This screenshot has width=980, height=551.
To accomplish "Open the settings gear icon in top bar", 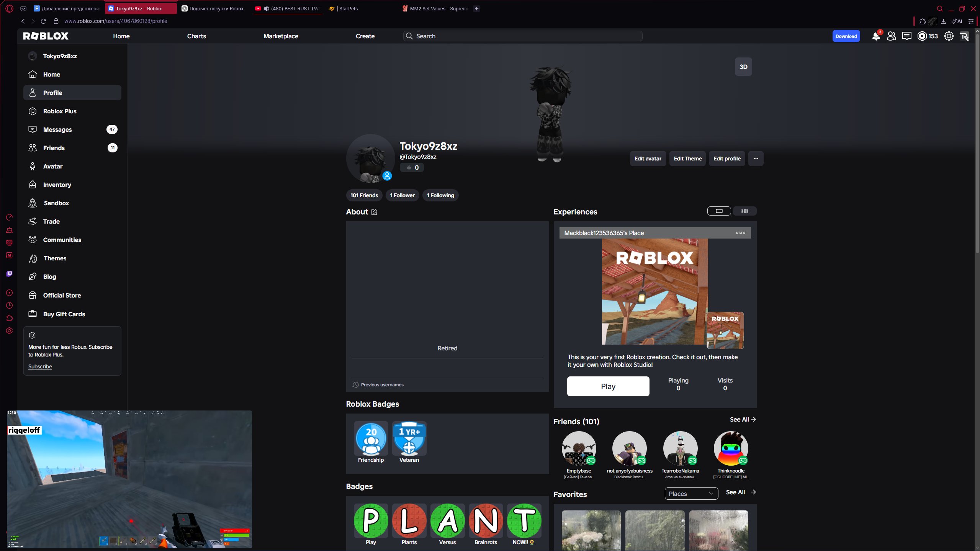I will tap(949, 36).
